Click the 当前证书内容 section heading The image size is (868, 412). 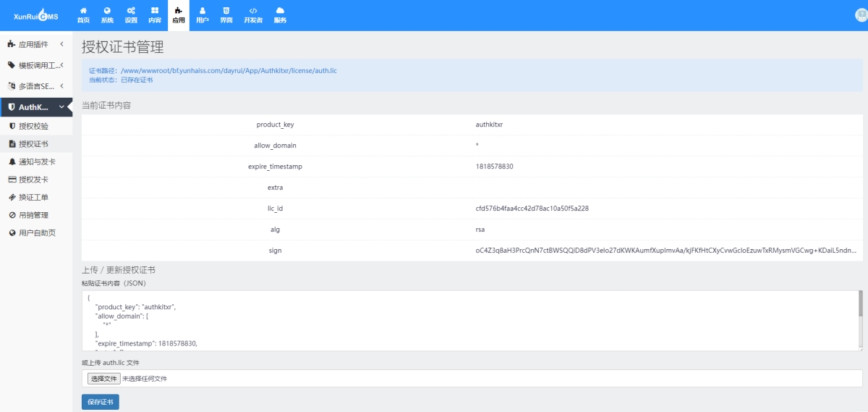coord(106,105)
